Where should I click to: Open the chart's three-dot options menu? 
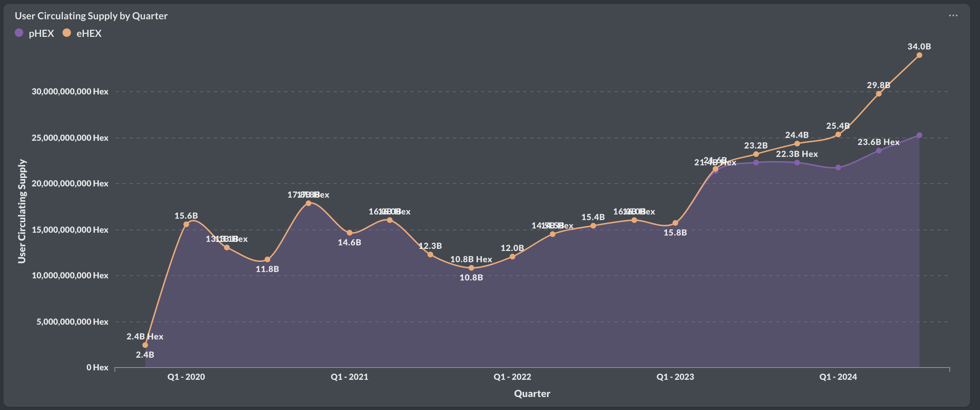click(x=953, y=15)
